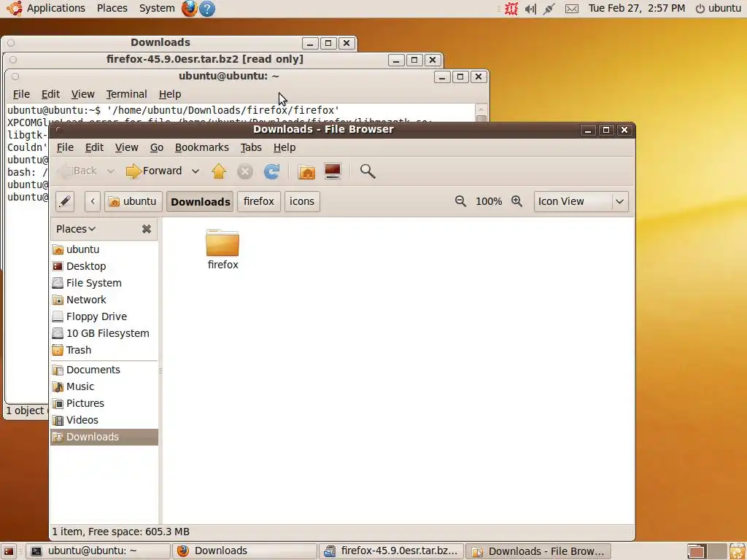
Task: Launch Firefox from top panel icon
Action: [189, 8]
